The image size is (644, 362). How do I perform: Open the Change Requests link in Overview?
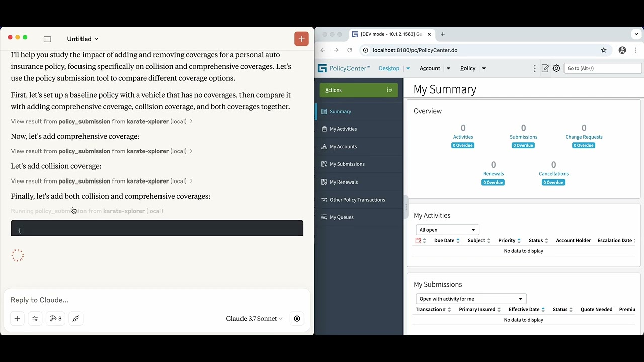click(584, 137)
